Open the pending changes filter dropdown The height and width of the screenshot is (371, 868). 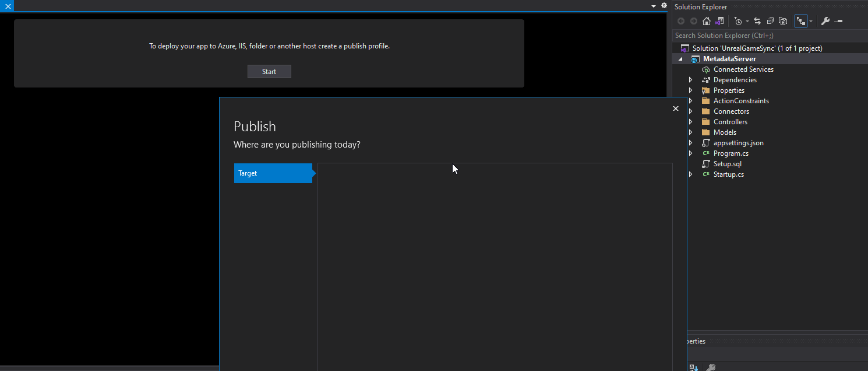tap(747, 21)
